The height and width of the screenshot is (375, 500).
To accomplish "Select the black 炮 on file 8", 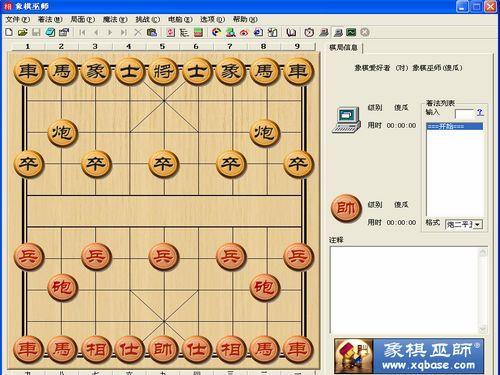I will pyautogui.click(x=264, y=133).
